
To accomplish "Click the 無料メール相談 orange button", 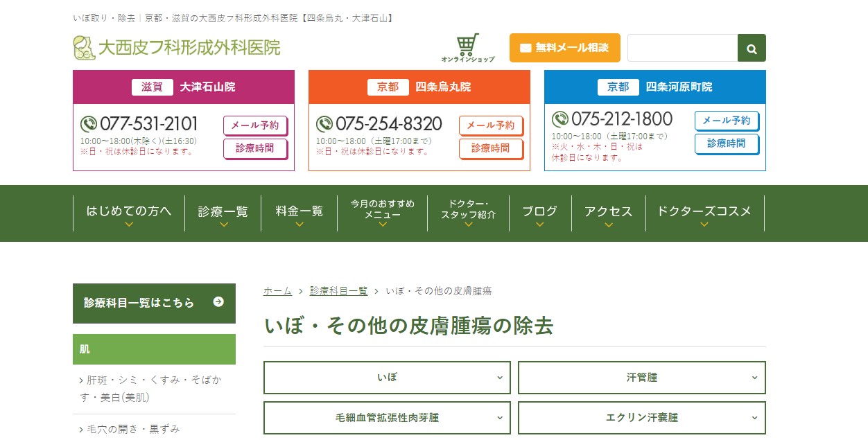I will coord(564,48).
